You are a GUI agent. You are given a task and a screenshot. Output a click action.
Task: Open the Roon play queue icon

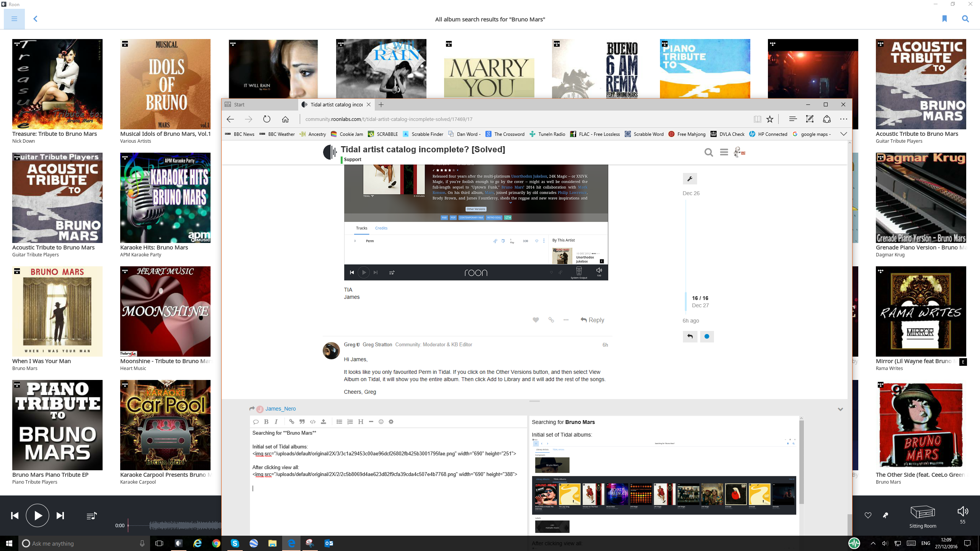[91, 516]
